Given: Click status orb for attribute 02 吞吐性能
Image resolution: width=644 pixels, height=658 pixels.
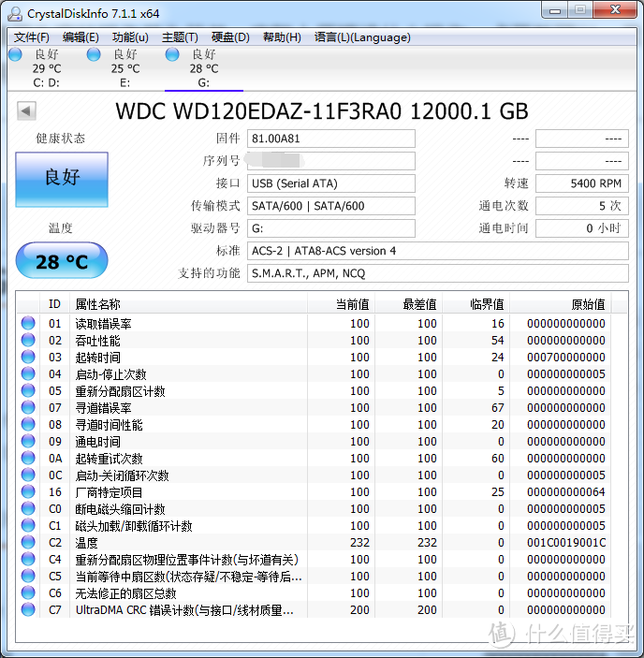Looking at the screenshot, I should (x=28, y=340).
